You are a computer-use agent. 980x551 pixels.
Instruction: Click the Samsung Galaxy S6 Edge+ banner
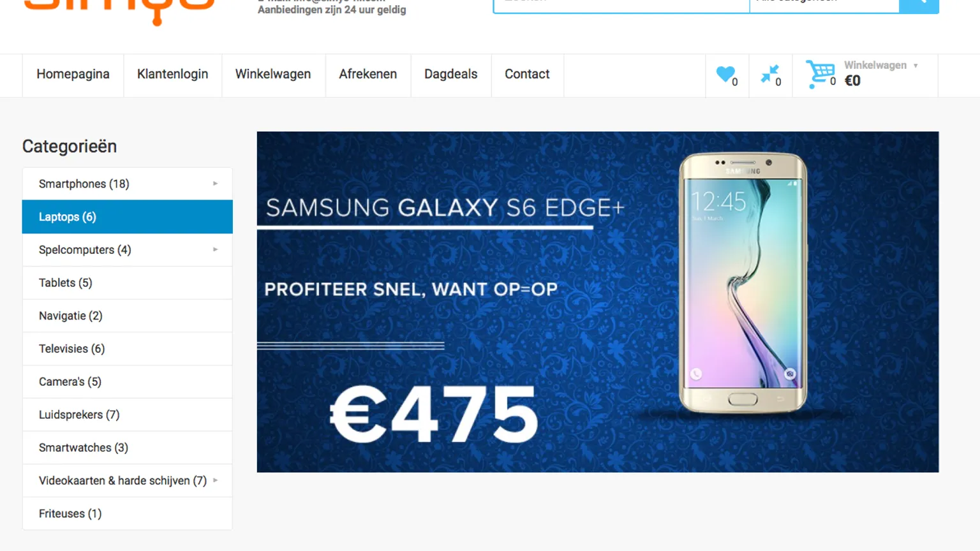coord(598,302)
